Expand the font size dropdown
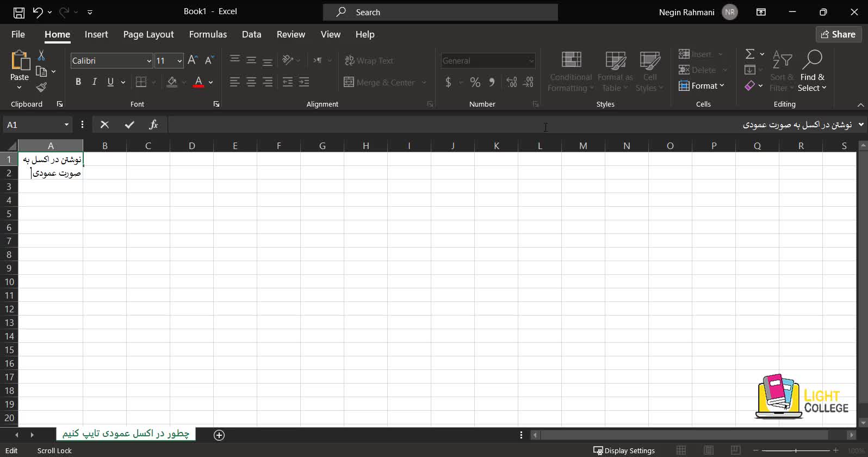Image resolution: width=868 pixels, height=457 pixels. click(x=179, y=61)
